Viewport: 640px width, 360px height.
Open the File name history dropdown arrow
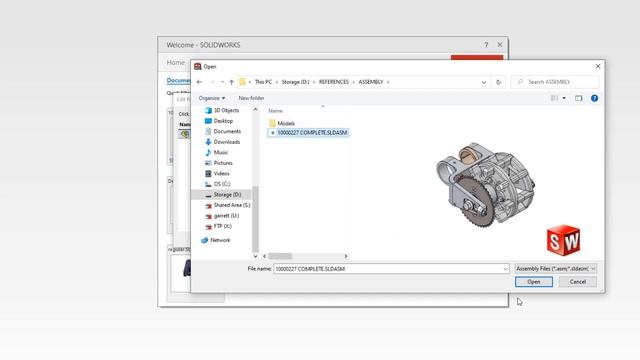point(505,269)
